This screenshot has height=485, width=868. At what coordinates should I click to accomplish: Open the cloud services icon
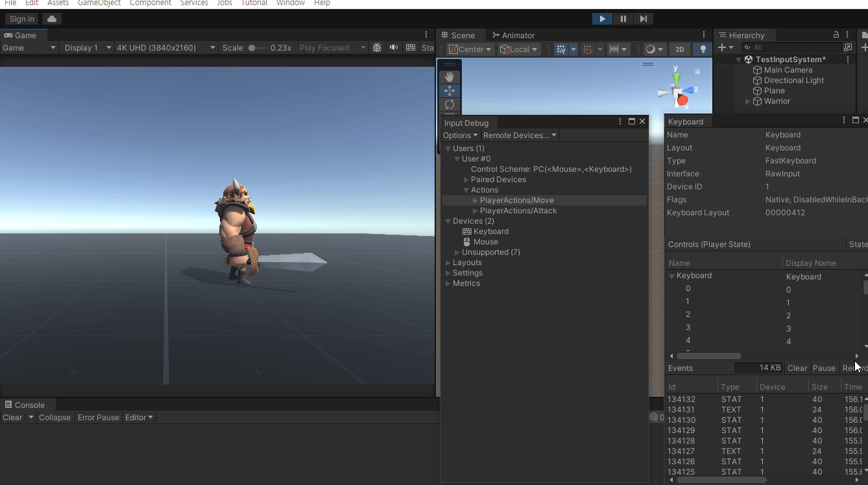click(52, 19)
